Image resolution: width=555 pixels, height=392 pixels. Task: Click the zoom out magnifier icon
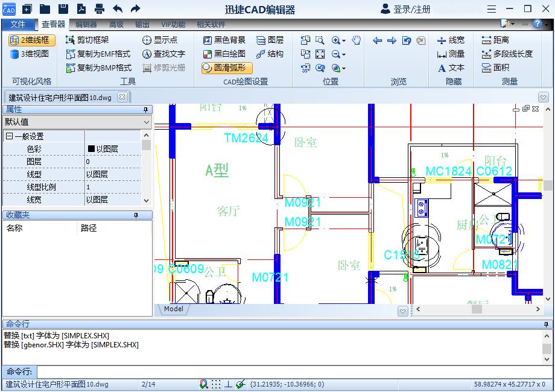335,54
